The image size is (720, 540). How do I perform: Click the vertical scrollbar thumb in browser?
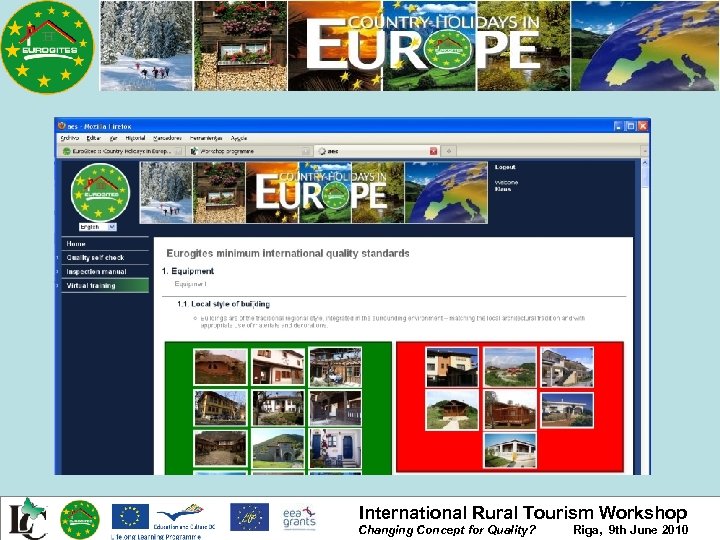(x=644, y=177)
